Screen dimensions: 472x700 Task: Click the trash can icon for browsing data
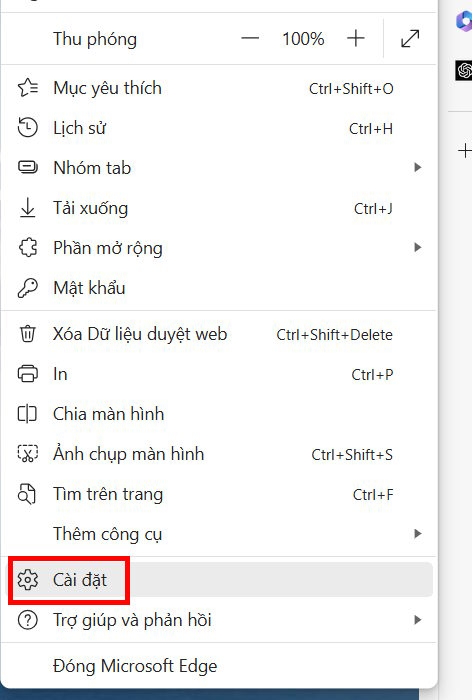coord(28,334)
